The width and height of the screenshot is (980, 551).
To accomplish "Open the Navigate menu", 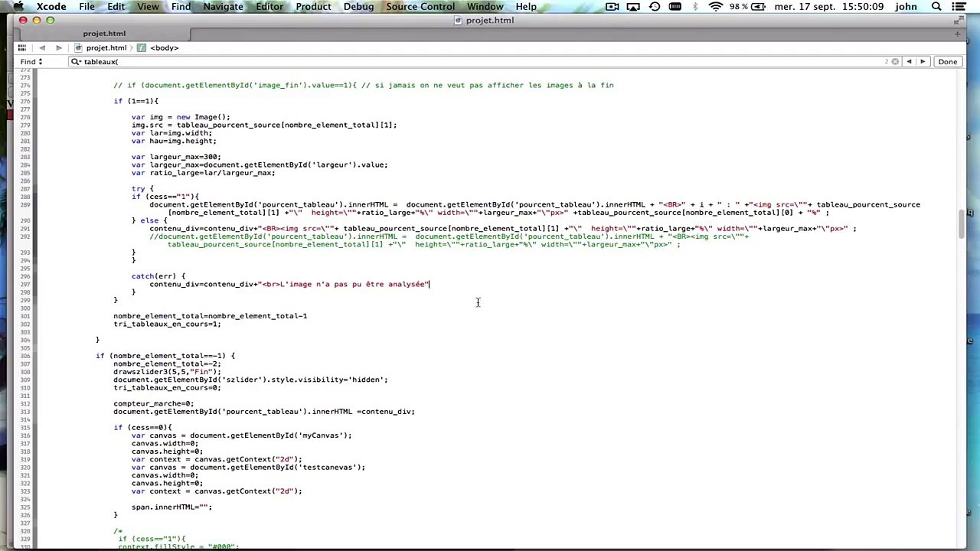I will (x=224, y=7).
